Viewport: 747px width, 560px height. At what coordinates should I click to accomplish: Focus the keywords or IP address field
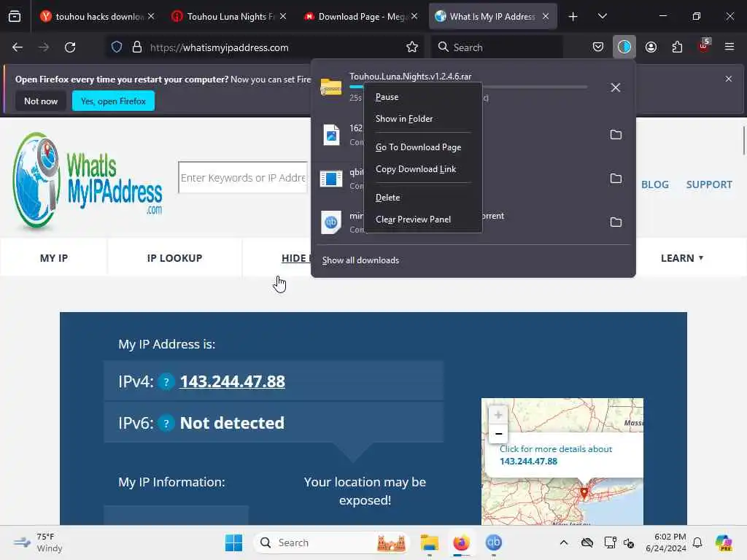point(243,178)
